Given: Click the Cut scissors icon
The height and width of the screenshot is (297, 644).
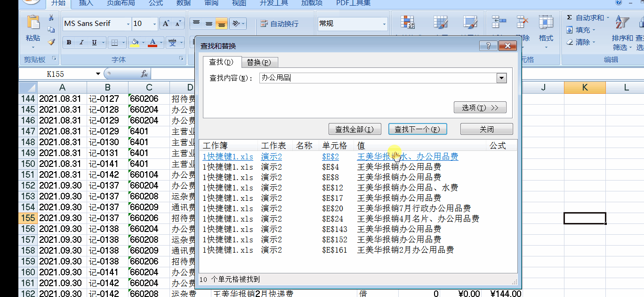Looking at the screenshot, I should pyautogui.click(x=51, y=18).
